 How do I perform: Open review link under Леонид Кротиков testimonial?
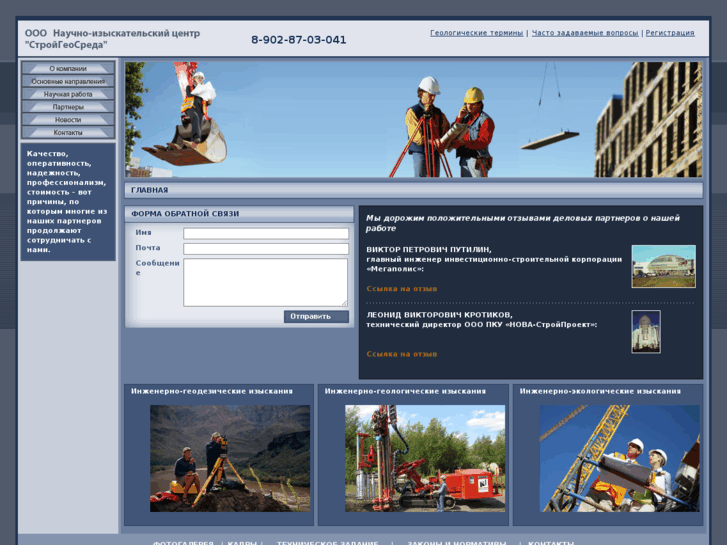tap(401, 354)
